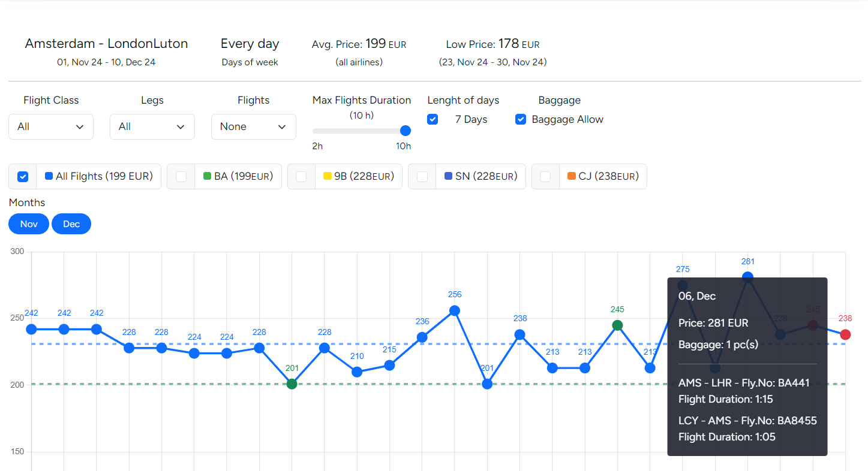The height and width of the screenshot is (471, 868).
Task: Check the CJ airline filter box
Action: [545, 177]
